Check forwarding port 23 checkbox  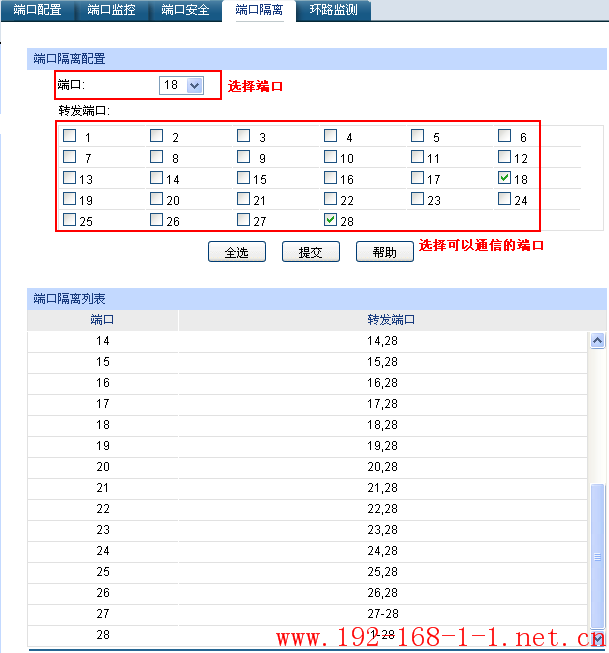[417, 198]
